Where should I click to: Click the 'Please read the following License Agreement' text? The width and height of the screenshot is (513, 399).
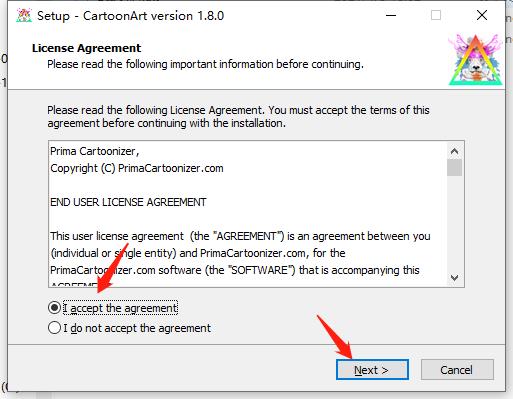pyautogui.click(x=238, y=116)
